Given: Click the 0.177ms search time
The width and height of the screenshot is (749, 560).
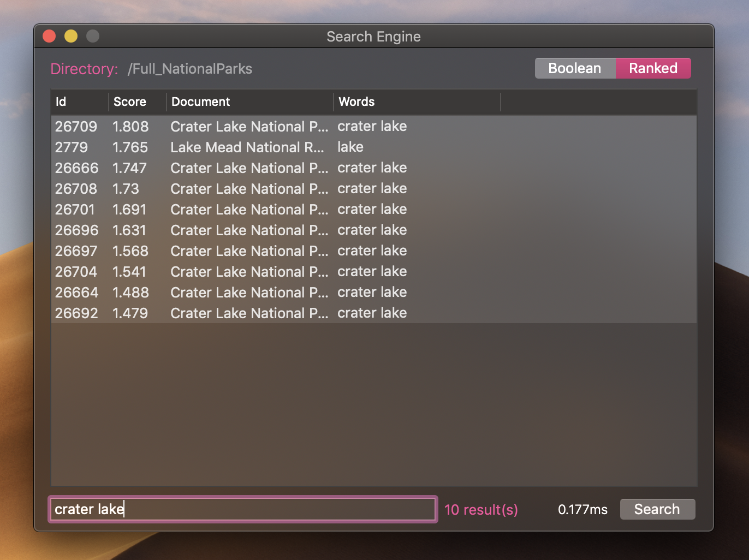Looking at the screenshot, I should (582, 510).
